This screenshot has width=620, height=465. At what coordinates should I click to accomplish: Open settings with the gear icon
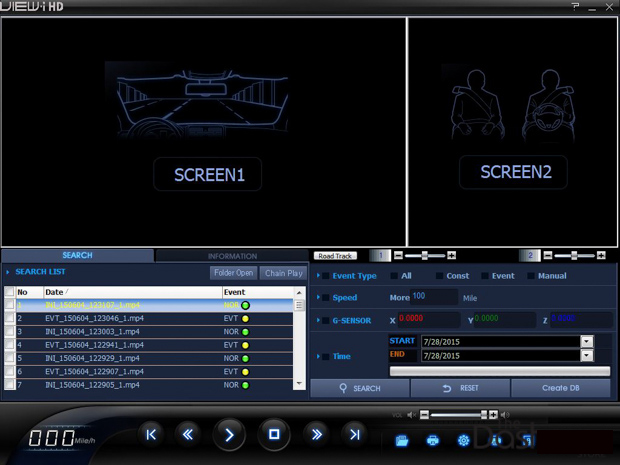coord(463,440)
